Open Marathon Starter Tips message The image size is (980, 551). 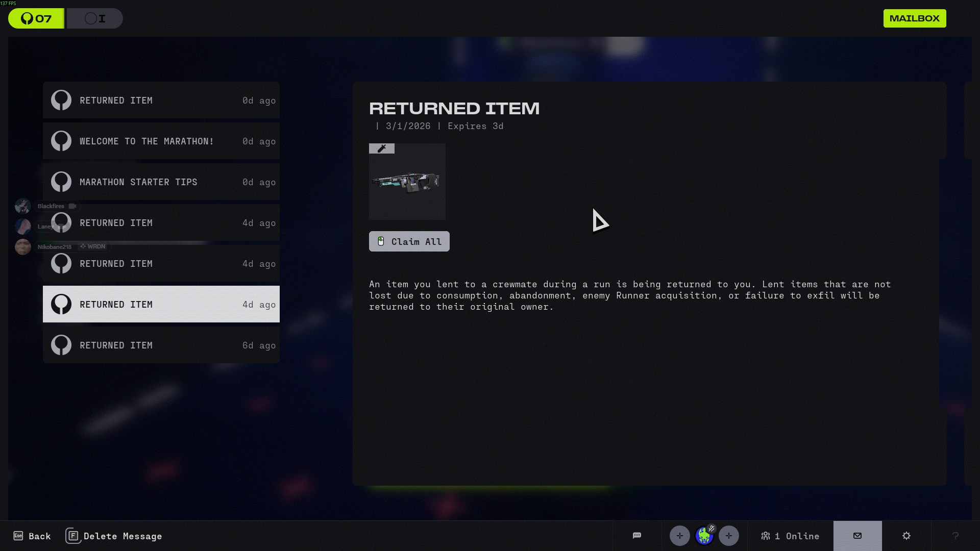point(161,182)
